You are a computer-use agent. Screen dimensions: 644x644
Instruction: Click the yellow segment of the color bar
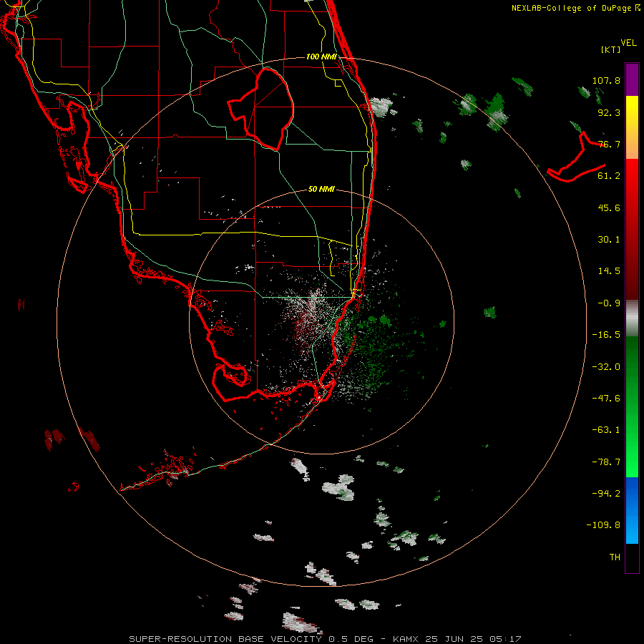632,112
